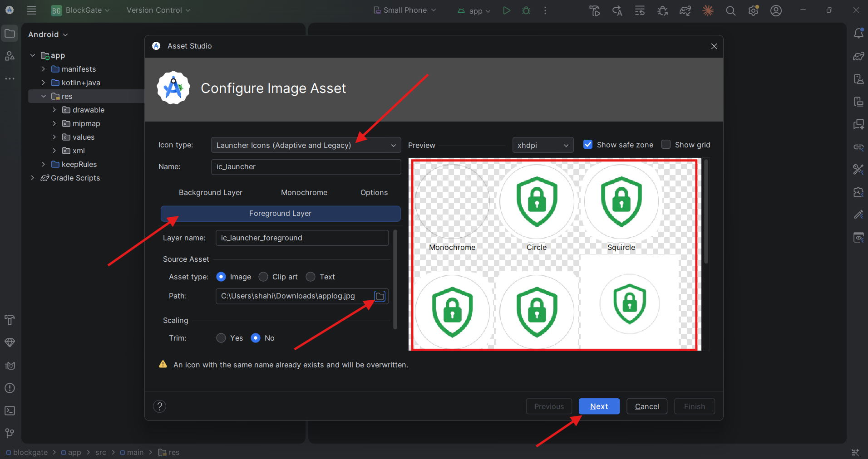This screenshot has width=868, height=459.
Task: Click the Next button
Action: [x=599, y=406]
